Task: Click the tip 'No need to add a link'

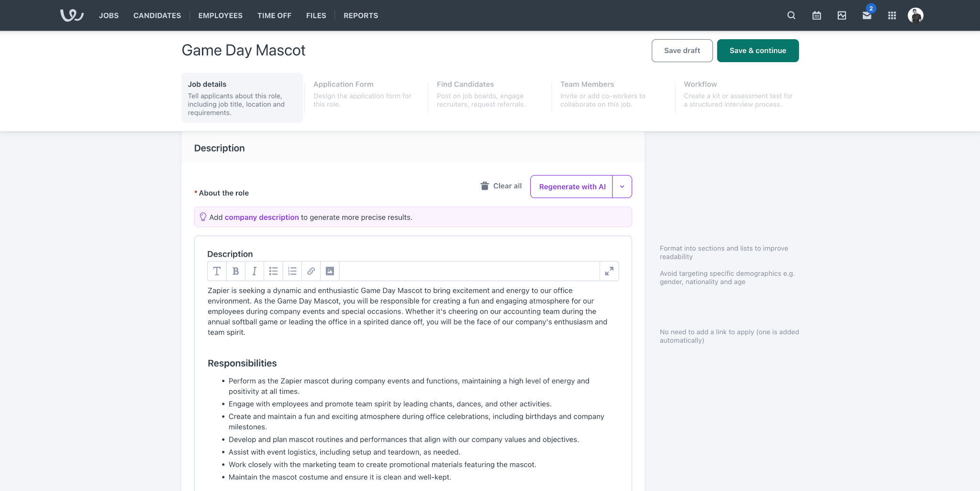Action: click(729, 336)
